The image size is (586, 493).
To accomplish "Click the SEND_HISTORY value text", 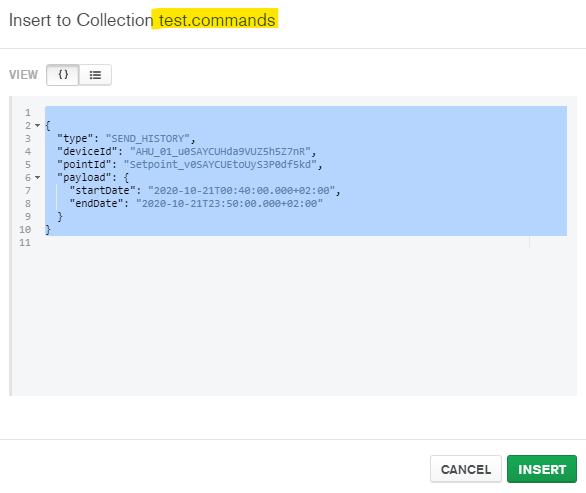I will (148, 139).
